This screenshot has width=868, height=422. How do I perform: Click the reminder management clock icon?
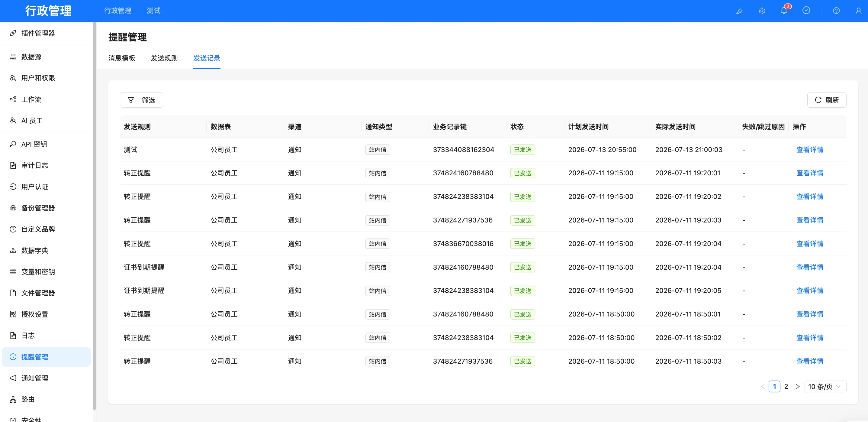tap(13, 357)
